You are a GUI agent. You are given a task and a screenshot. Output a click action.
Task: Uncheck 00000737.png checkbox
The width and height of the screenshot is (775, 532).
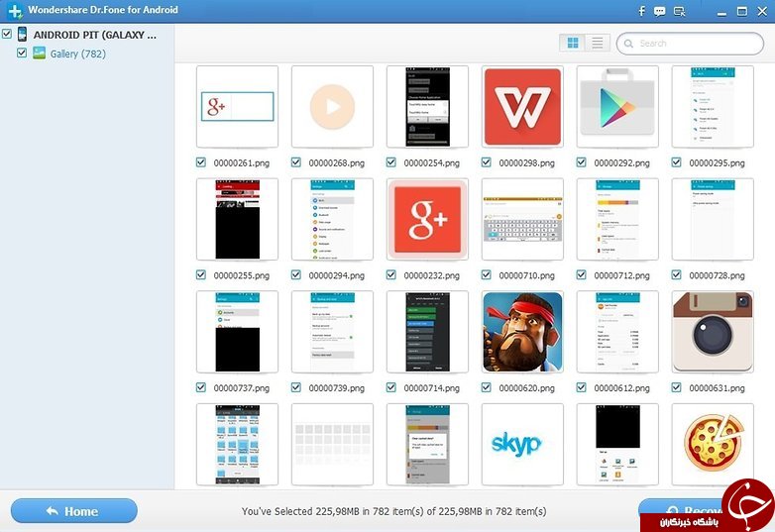point(200,387)
